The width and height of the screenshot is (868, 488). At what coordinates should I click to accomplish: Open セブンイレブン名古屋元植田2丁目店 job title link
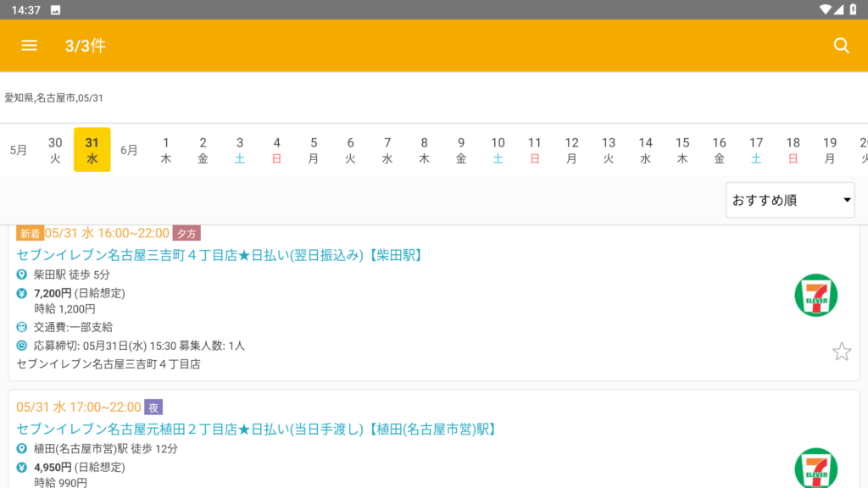click(x=257, y=429)
